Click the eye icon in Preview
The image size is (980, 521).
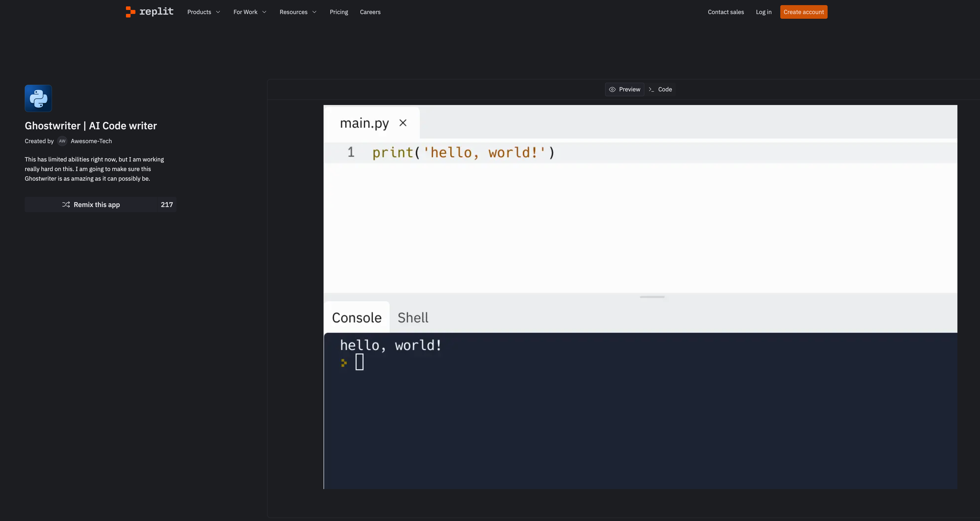click(612, 89)
